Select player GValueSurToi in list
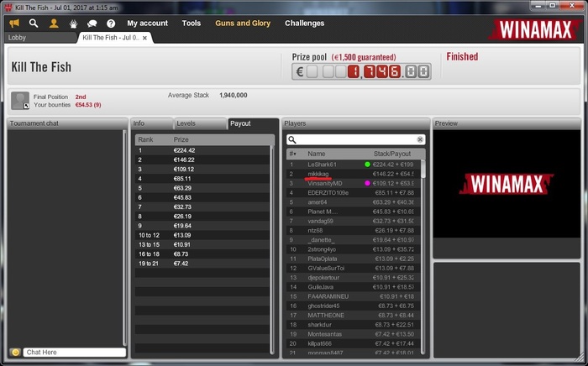Image resolution: width=588 pixels, height=366 pixels. coord(354,269)
